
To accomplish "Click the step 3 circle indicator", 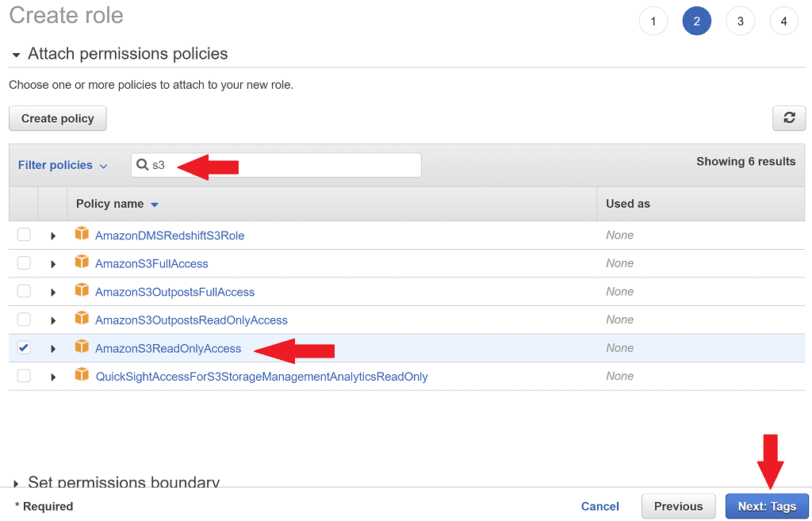I will pos(740,21).
